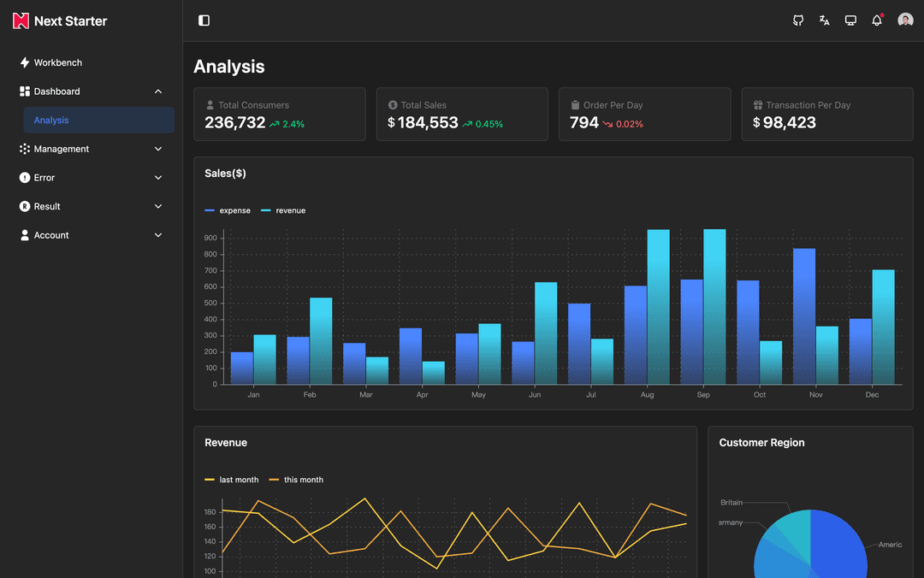Expand the Result menu chevron
Screen dimensions: 924x578
click(x=158, y=206)
